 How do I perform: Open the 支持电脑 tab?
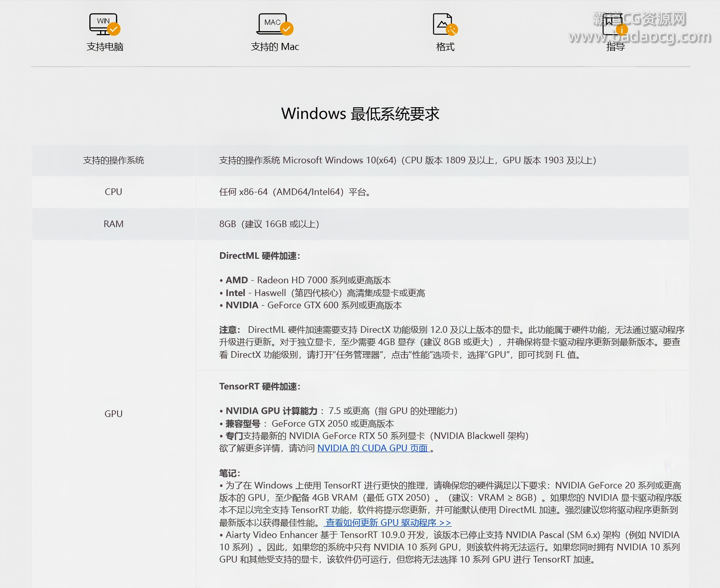(105, 47)
